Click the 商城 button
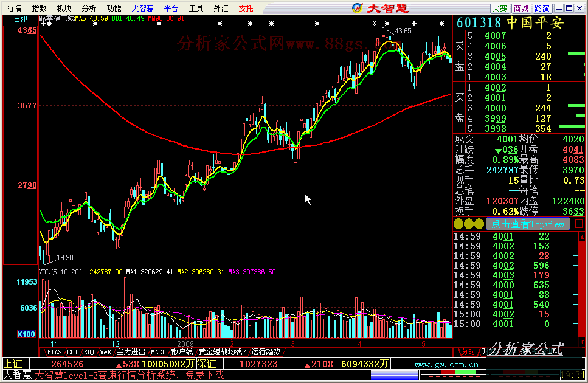Viewport: 588px width, 383px height. click(x=521, y=9)
